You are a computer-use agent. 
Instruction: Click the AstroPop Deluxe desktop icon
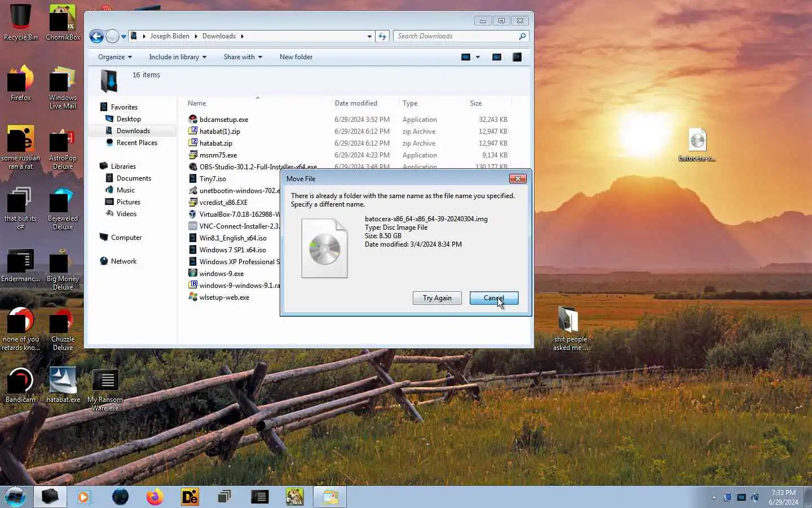[x=63, y=148]
